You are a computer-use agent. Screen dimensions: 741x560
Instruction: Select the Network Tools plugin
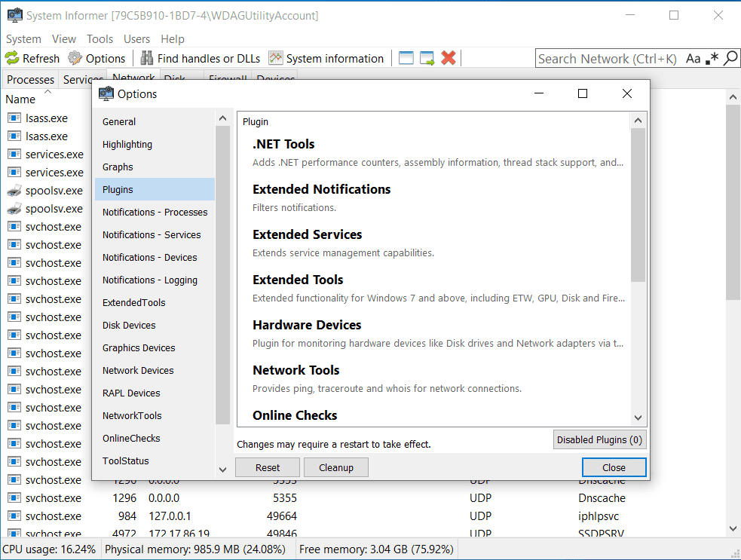434,379
